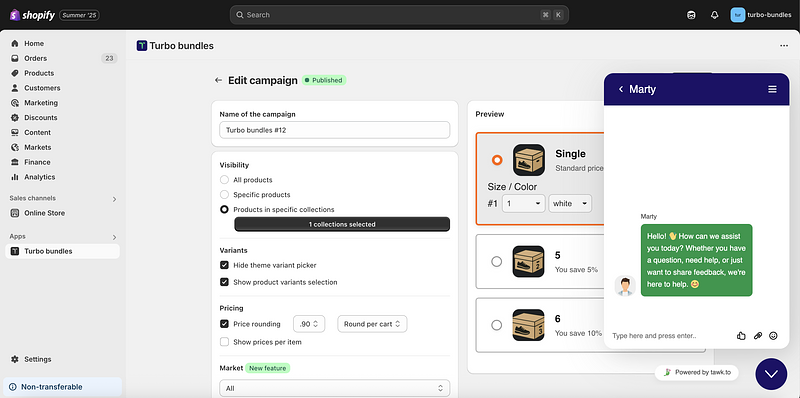Click Marty's avatar in chat
The height and width of the screenshot is (398, 800).
tap(625, 286)
